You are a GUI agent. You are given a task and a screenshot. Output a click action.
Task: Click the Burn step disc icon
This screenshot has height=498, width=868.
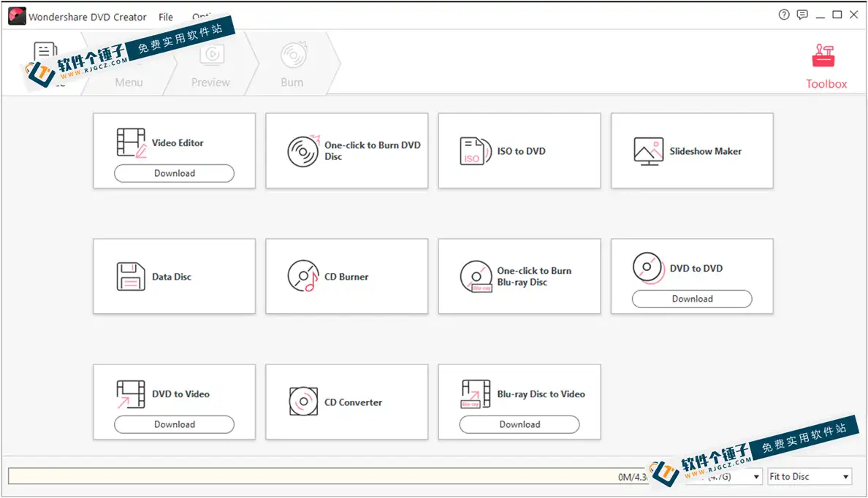[294, 55]
